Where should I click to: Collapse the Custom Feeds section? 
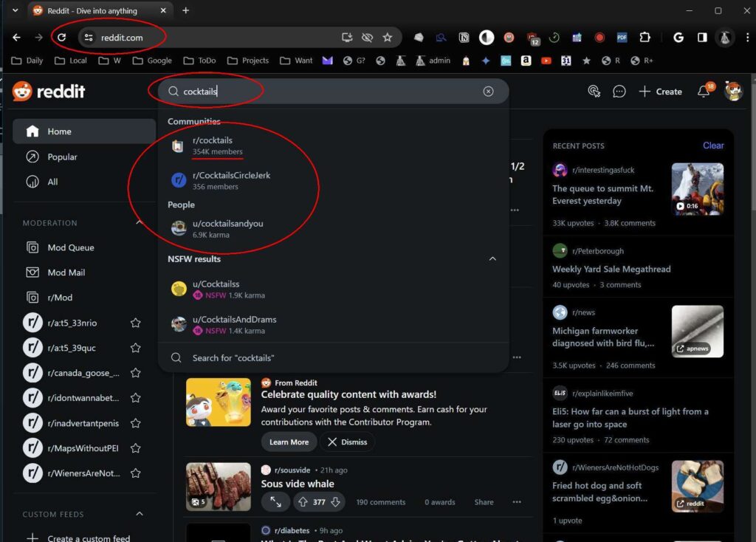point(139,514)
